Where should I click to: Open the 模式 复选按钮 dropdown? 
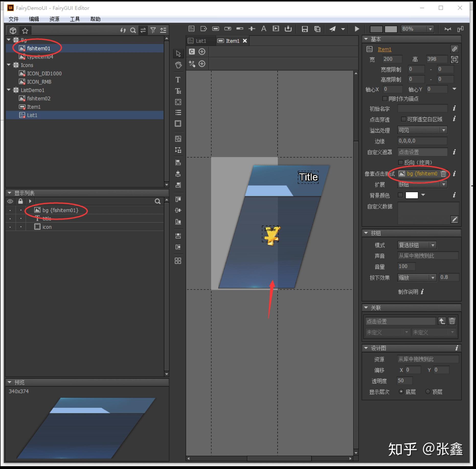tap(417, 245)
